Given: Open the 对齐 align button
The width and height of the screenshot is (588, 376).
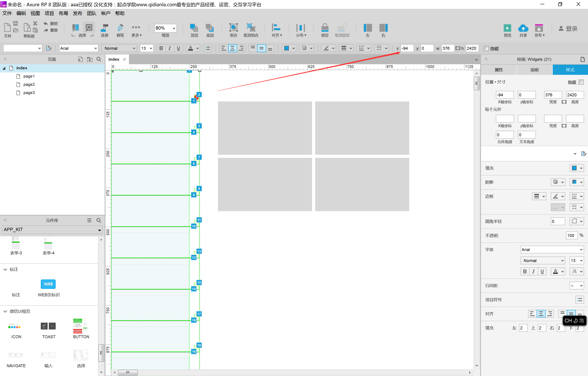Looking at the screenshot, I should click(277, 30).
